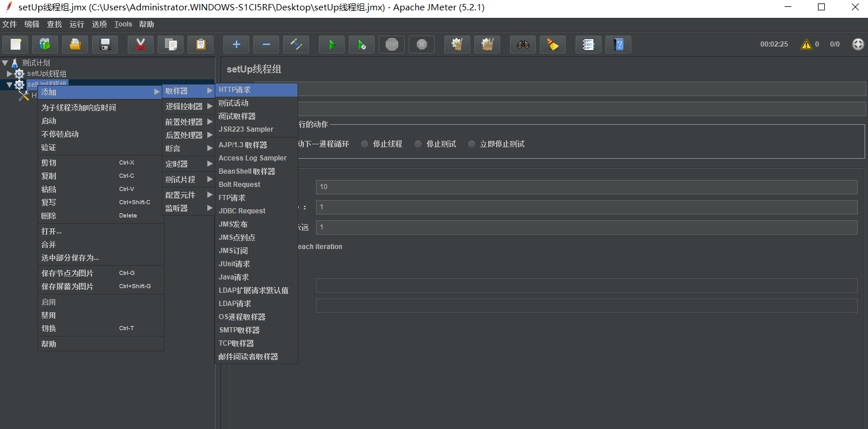Select the 立即停止测试 radio button

click(471, 144)
